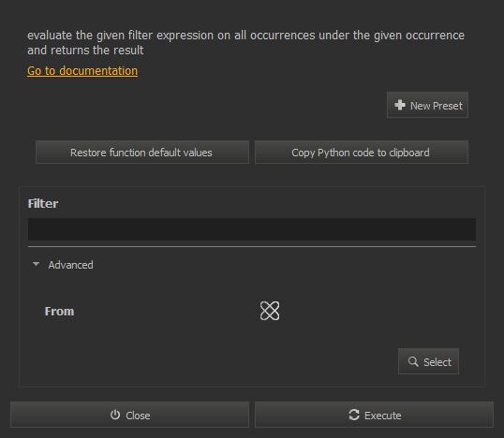Screen dimensions: 504x438
Task: Restore function default values
Action: [142, 153]
